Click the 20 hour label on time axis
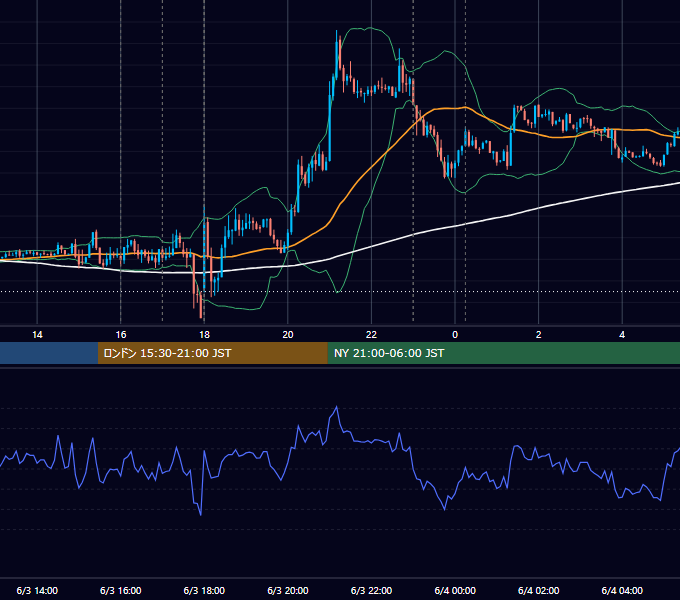Screen dimensions: 680x600 288,335
